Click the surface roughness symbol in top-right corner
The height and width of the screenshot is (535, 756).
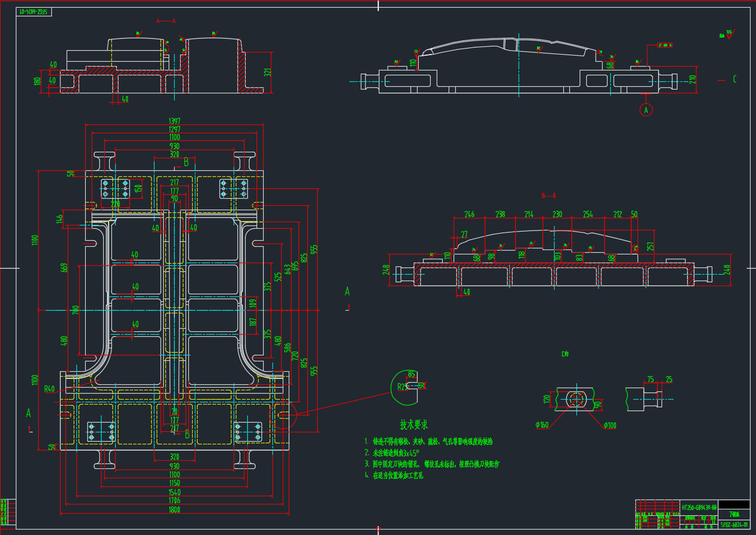[x=728, y=34]
